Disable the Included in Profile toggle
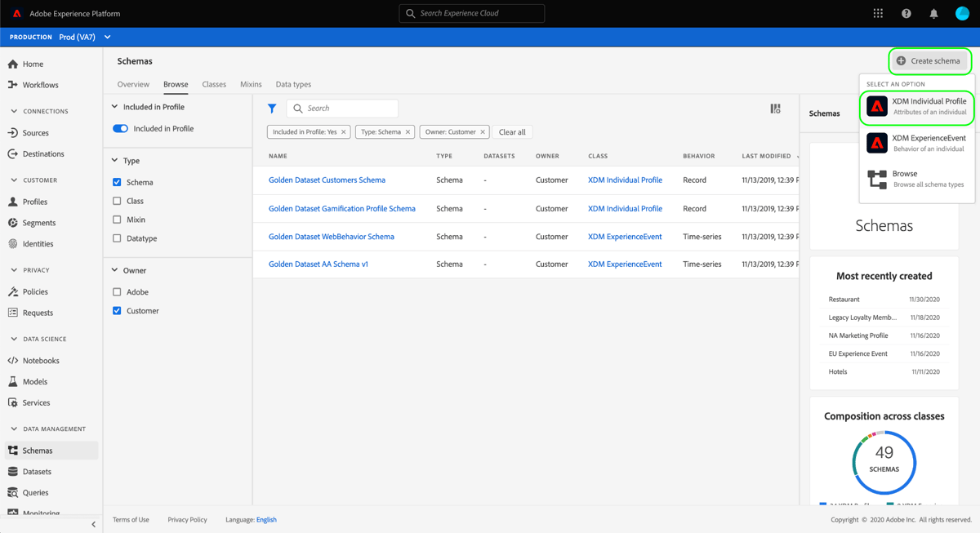Screen dimensions: 980x533 (x=121, y=129)
